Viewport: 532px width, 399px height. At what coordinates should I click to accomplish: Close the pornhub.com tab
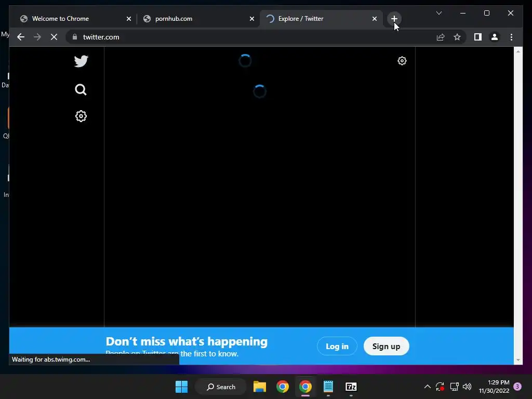pyautogui.click(x=252, y=19)
